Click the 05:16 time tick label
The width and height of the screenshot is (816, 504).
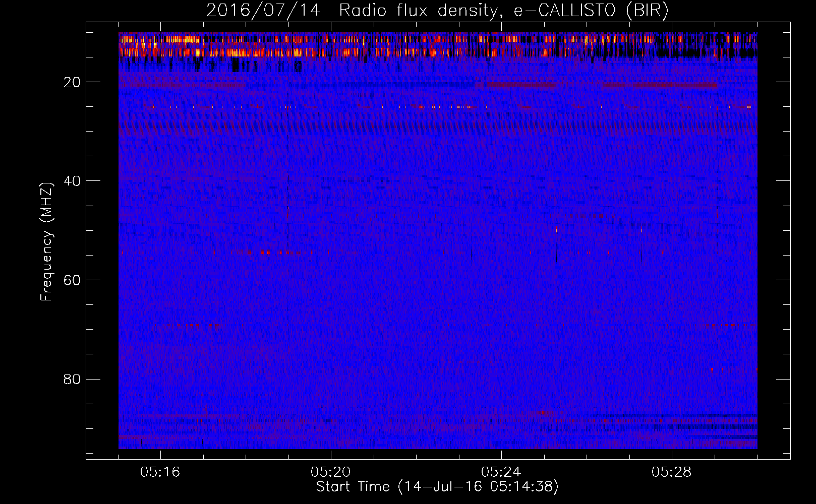click(x=160, y=472)
